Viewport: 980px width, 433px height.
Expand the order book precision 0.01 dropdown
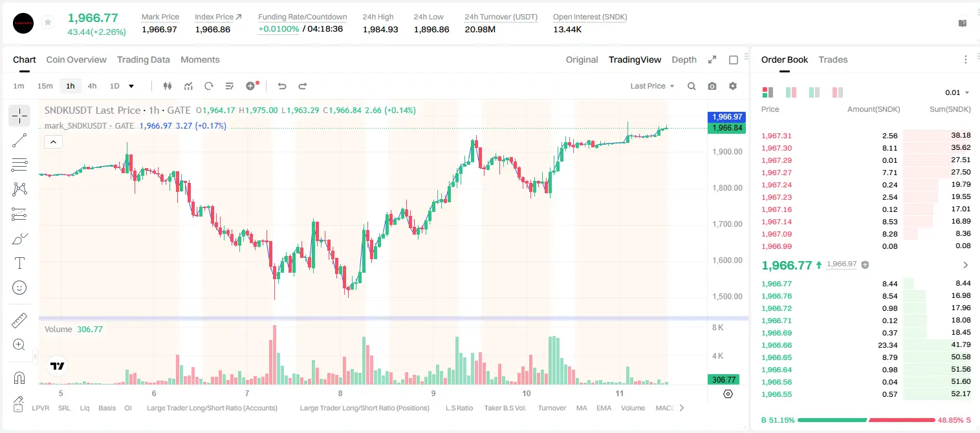(957, 92)
